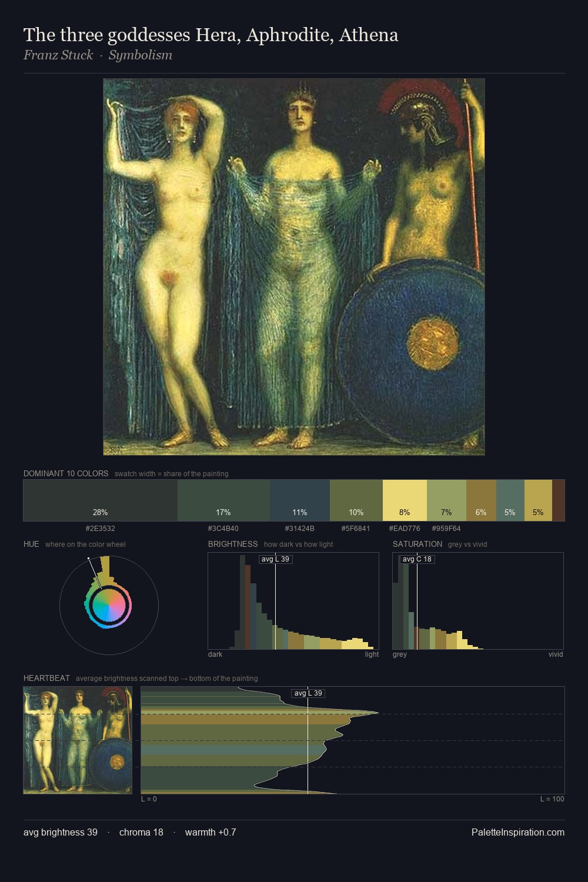
Task: Pick the 8% pale yellow swatch
Action: point(405,500)
